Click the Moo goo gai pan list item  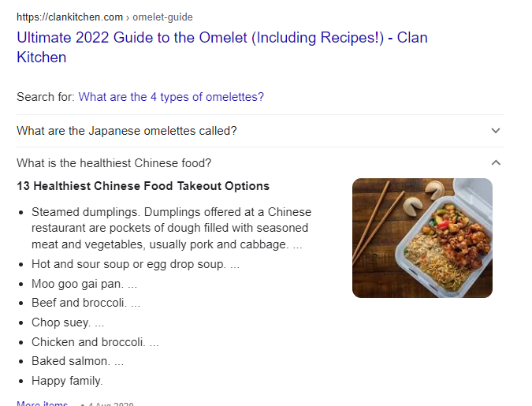[84, 284]
